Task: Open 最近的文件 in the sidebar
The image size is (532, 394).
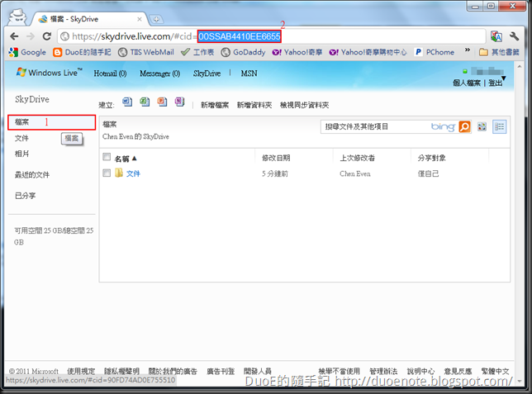Action: [x=32, y=175]
